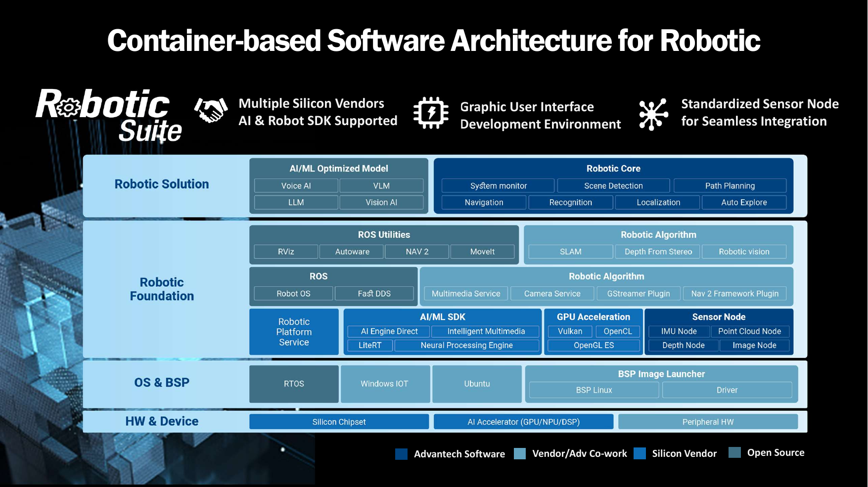Click the sensor node hub icon
The height and width of the screenshot is (487, 868).
[x=653, y=114]
